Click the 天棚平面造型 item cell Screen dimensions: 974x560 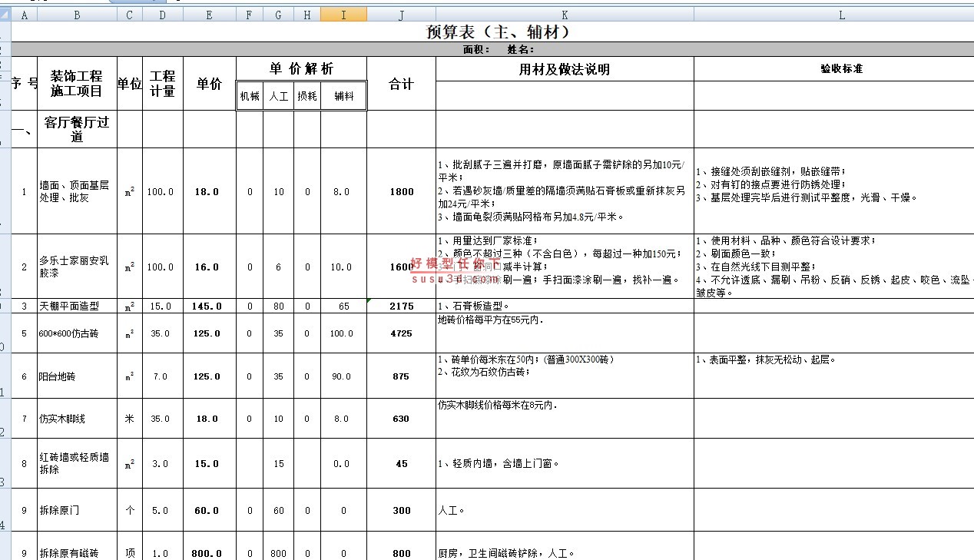point(77,306)
